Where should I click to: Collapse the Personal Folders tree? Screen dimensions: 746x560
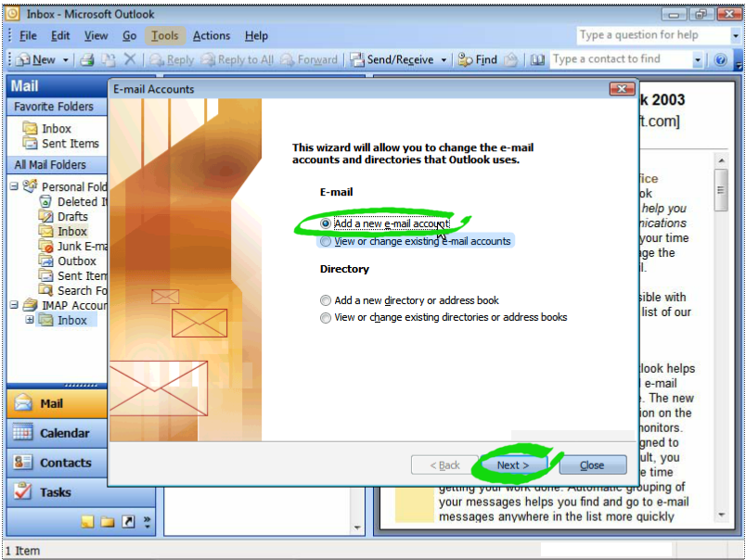(14, 186)
